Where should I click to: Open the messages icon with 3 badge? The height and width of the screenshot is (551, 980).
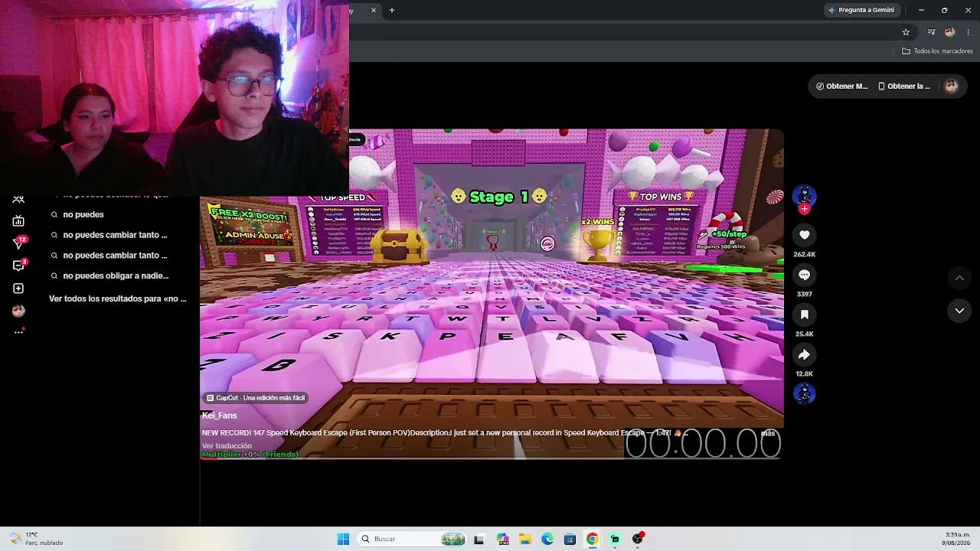19,266
